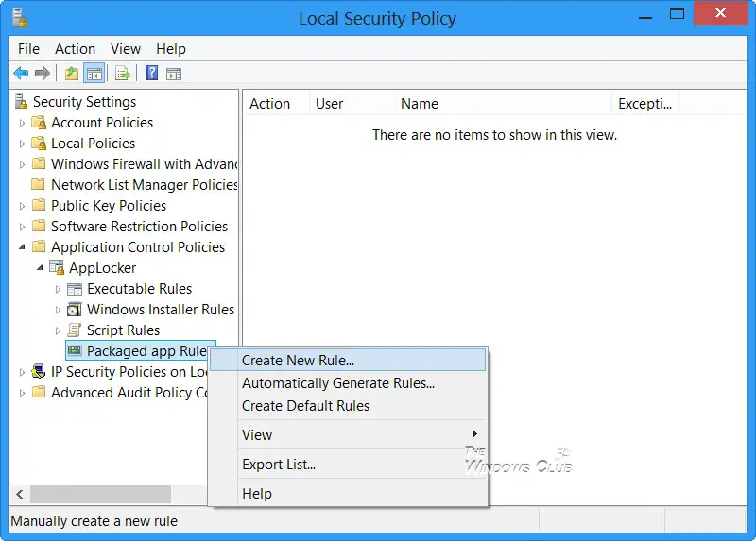The width and height of the screenshot is (756, 541).
Task: Click the IP Security Policies computer icon
Action: tap(39, 371)
